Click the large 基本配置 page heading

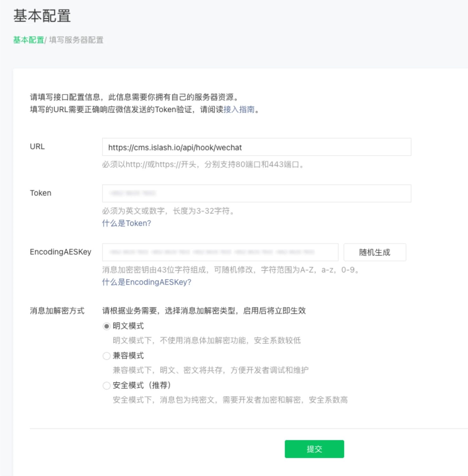point(42,16)
